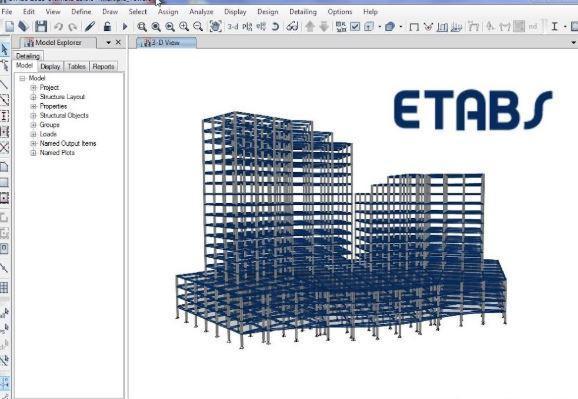
Task: Open the Model Explorer dropdown arrow
Action: [x=108, y=43]
